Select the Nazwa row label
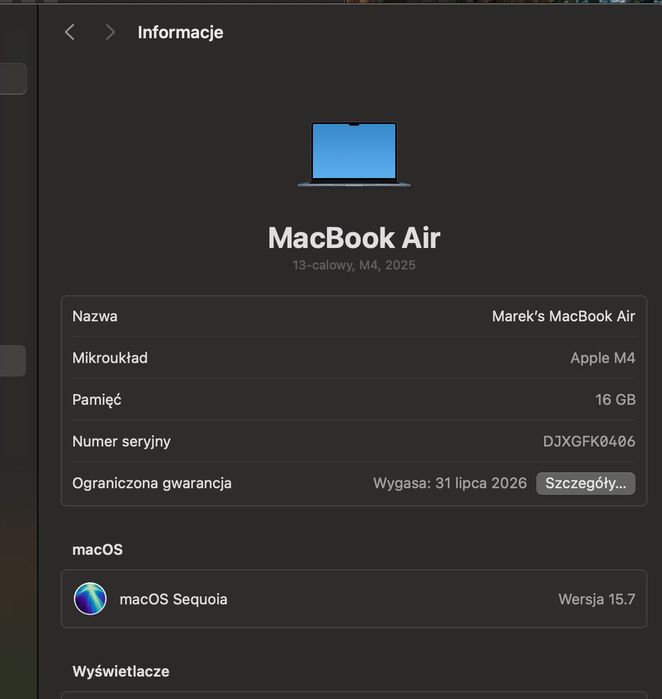Screen dimensions: 662x699 point(95,316)
